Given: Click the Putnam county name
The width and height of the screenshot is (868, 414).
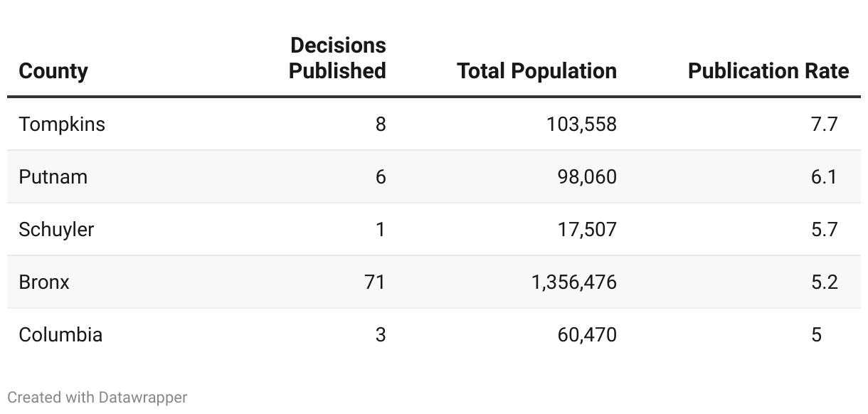Looking at the screenshot, I should [53, 176].
